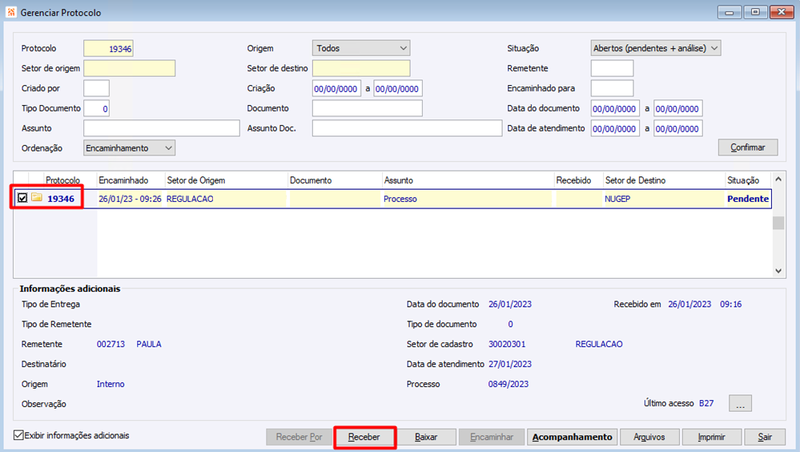Click the Assunto Doc. field
The width and height of the screenshot is (800, 452).
[407, 128]
